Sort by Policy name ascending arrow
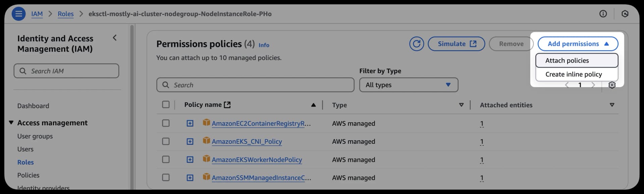The width and height of the screenshot is (644, 194). pyautogui.click(x=313, y=105)
